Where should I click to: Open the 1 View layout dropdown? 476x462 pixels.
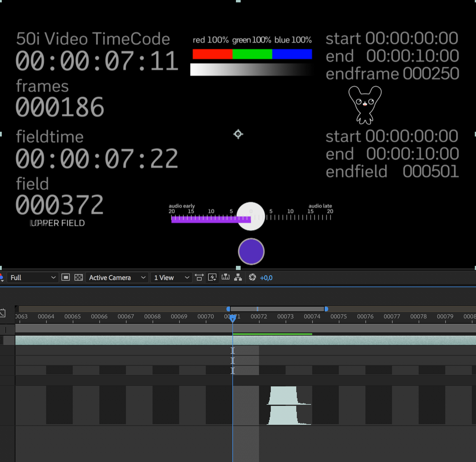(x=171, y=278)
